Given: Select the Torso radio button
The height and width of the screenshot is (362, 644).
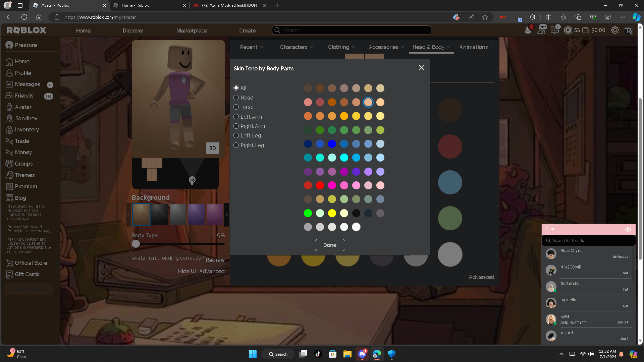Looking at the screenshot, I should click(236, 107).
